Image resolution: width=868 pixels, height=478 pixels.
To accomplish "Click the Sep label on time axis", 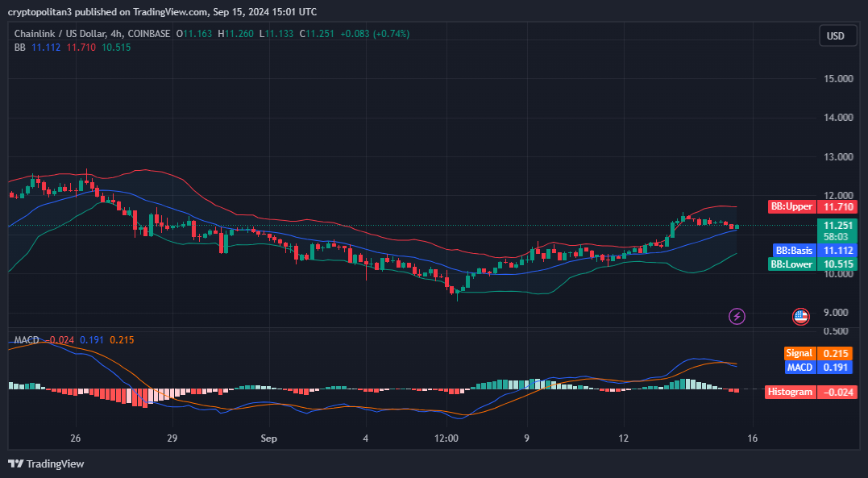I will pos(269,439).
